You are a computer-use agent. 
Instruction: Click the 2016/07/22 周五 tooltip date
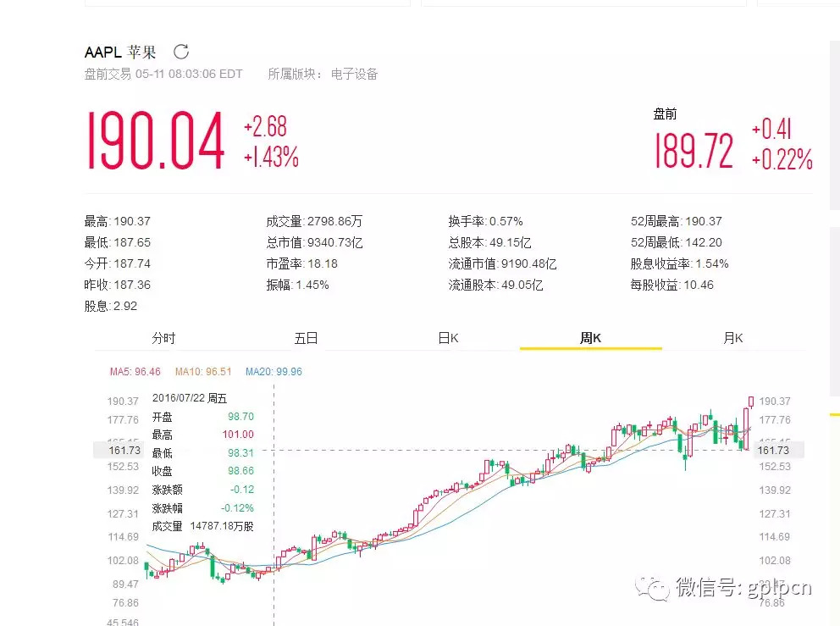click(190, 398)
